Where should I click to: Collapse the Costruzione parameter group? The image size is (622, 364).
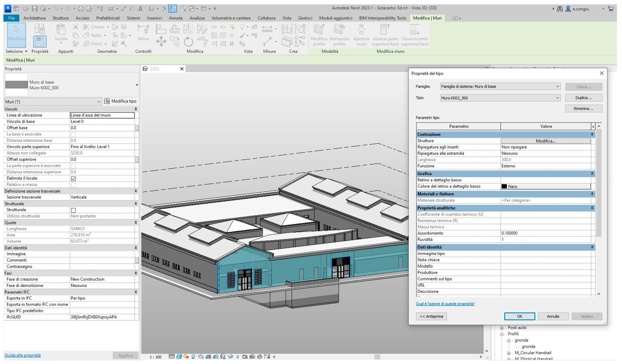point(592,134)
